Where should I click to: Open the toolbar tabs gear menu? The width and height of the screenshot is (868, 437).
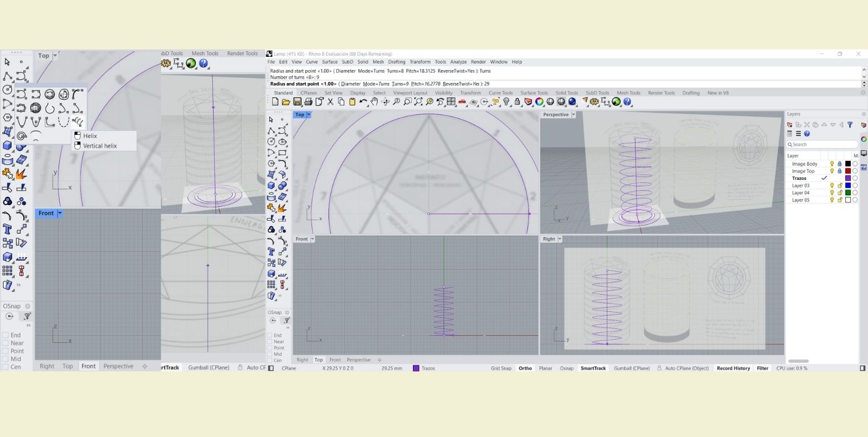pos(863,93)
